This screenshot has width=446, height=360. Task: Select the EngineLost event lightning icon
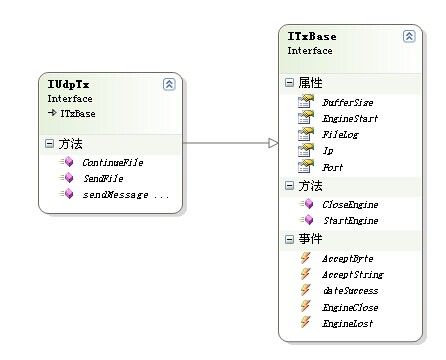pos(305,322)
